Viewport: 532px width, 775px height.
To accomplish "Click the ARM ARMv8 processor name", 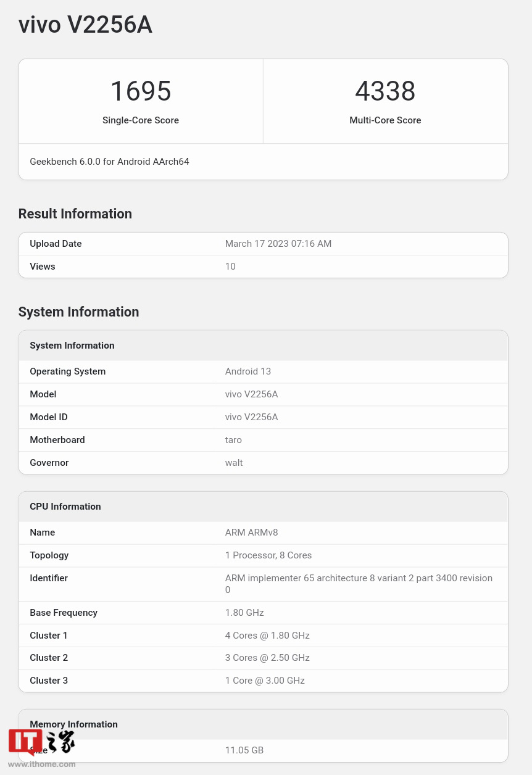I will pos(251,533).
